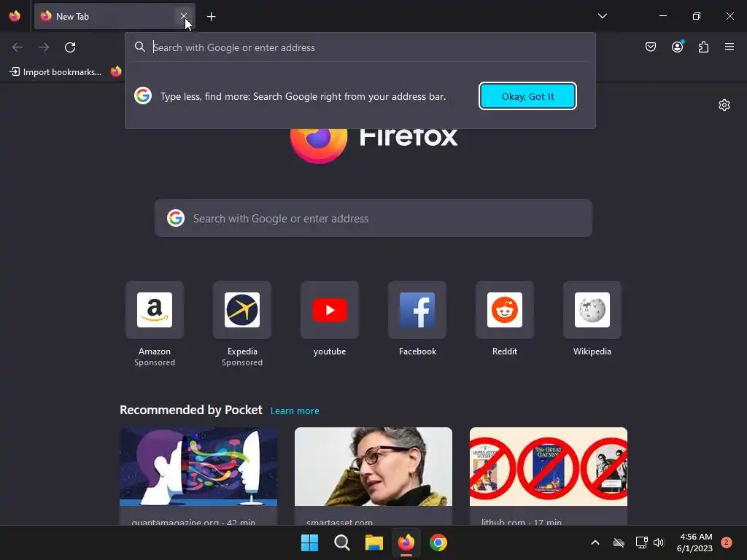Launch Google Chrome from taskbar

(x=438, y=542)
